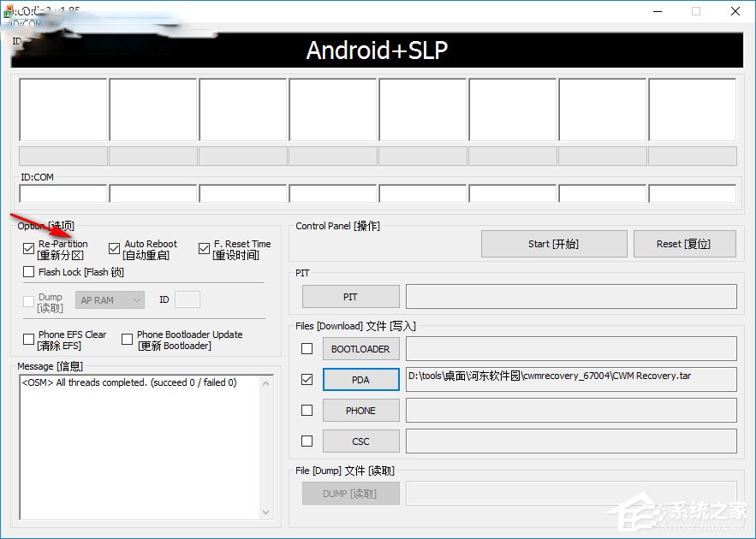Disable the F. Reset Time option

click(204, 248)
